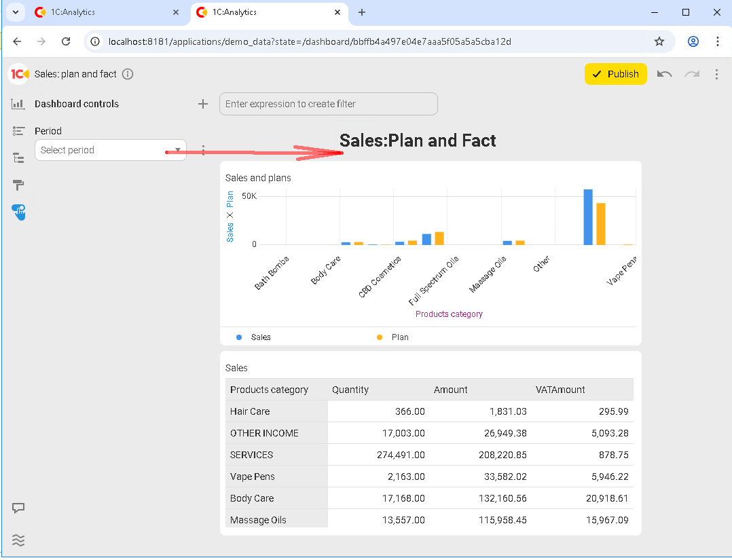Open dashboard three-dot menu beside redo

coord(716,74)
